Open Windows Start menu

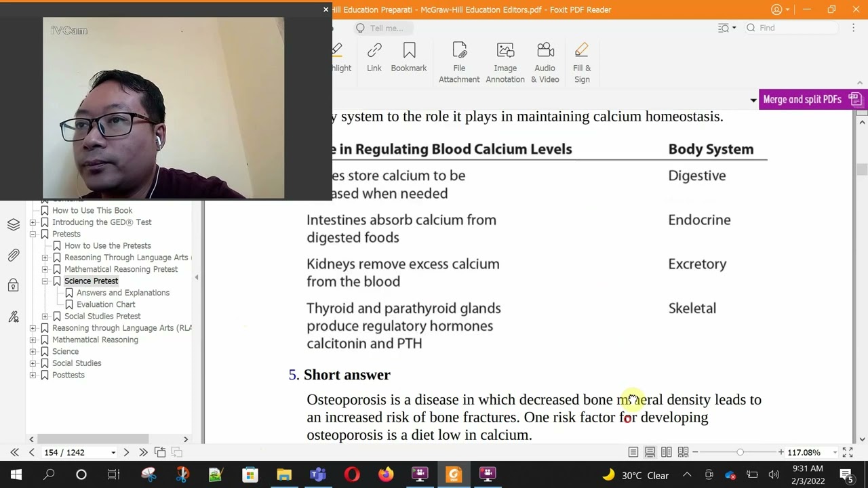click(x=16, y=474)
